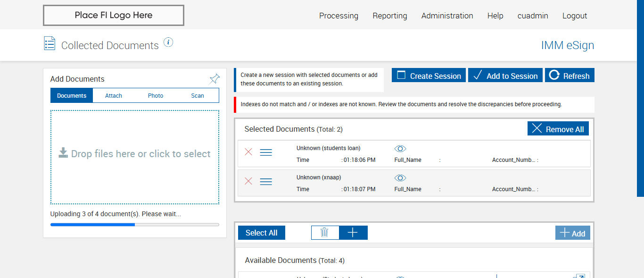Switch to the Attach tab
Viewport: 644px width, 278px height.
[x=114, y=95]
